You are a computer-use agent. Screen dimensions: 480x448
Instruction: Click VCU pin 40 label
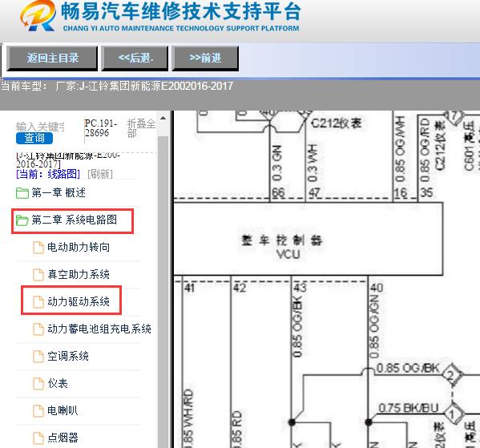pos(377,288)
